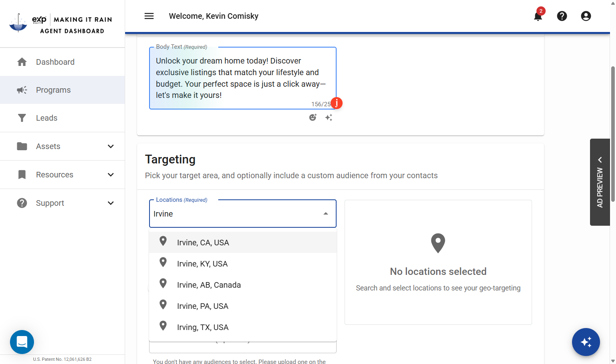The width and height of the screenshot is (616, 364).
Task: Open Support section in sidebar
Action: (62, 203)
